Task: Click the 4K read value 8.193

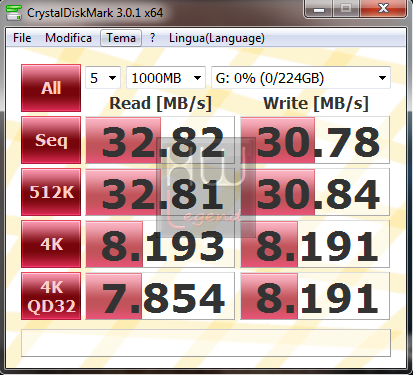Action: 160,244
